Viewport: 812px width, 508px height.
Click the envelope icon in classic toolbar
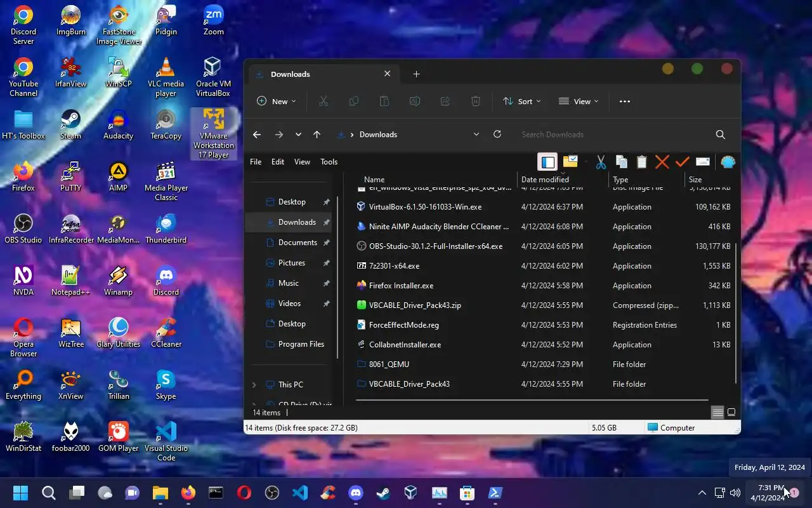point(702,162)
